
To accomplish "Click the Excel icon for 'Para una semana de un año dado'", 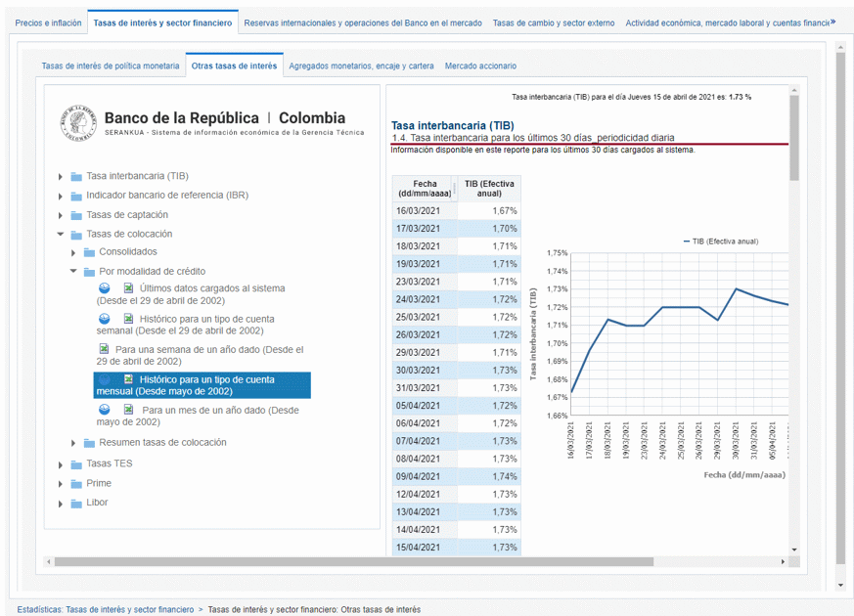I will pos(104,349).
